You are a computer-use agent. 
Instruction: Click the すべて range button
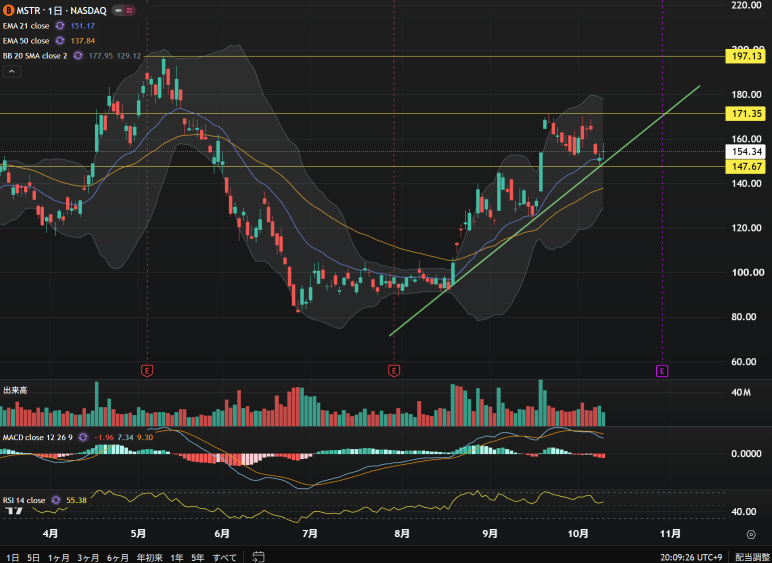point(225,557)
